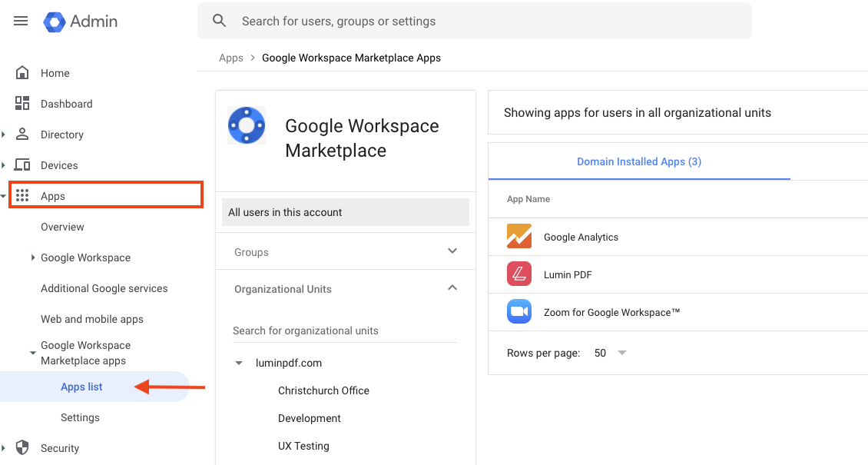The height and width of the screenshot is (465, 868).
Task: Click the Dashboard grid icon
Action: [22, 104]
